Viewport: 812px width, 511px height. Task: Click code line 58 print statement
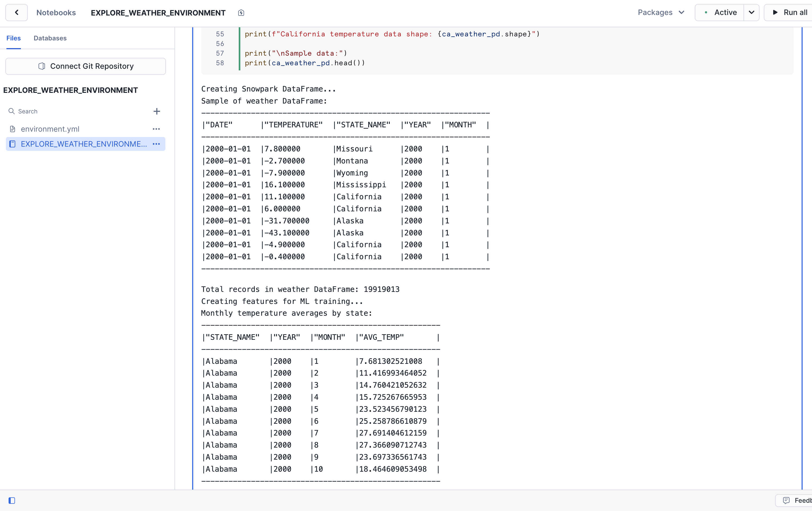[305, 63]
